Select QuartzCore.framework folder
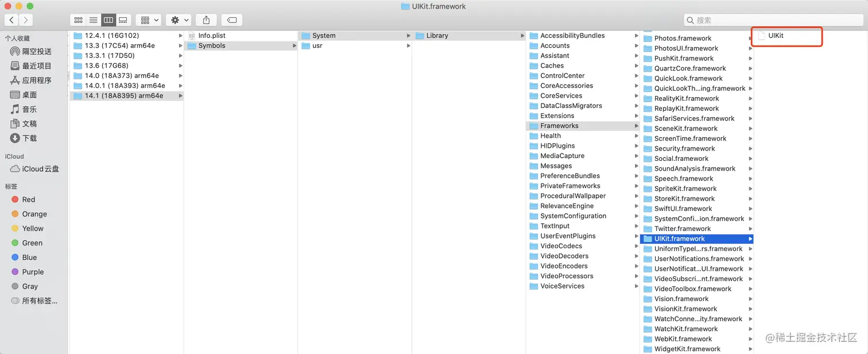 click(697, 68)
